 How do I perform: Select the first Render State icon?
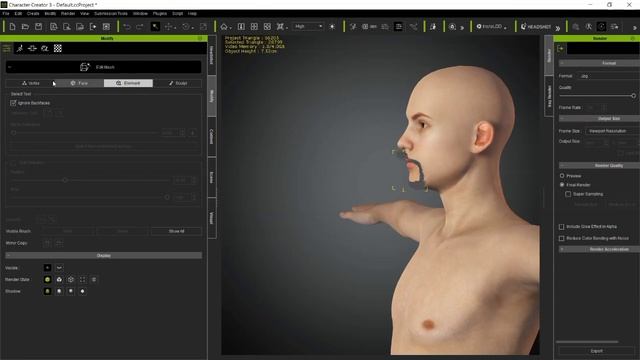click(x=47, y=280)
